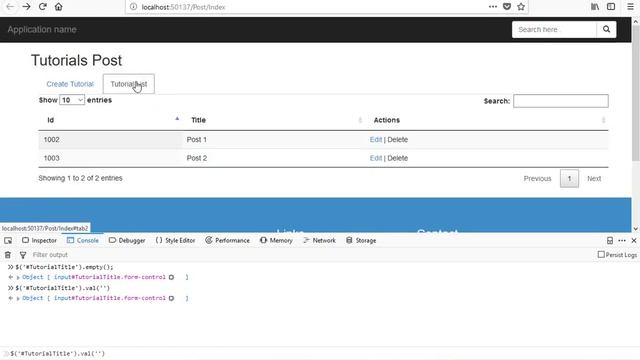Screen dimensions: 640x360
Task: Click the Pocket save icon
Action: tap(507, 7)
